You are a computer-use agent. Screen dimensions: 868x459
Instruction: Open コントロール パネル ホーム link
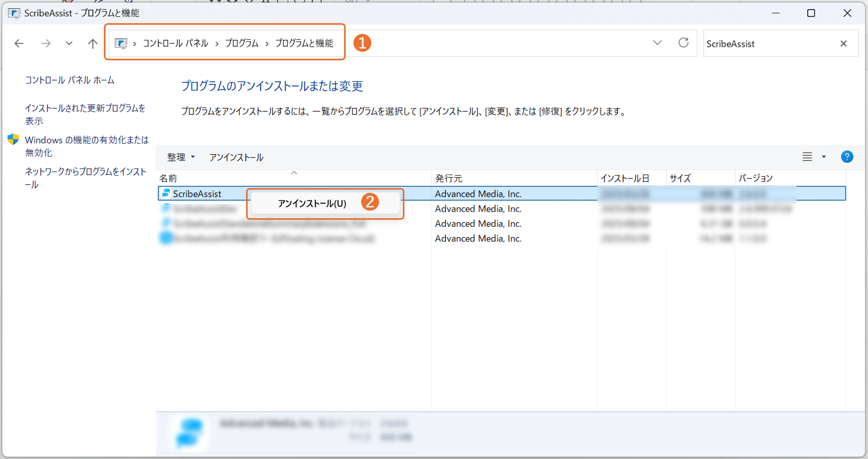pyautogui.click(x=69, y=80)
